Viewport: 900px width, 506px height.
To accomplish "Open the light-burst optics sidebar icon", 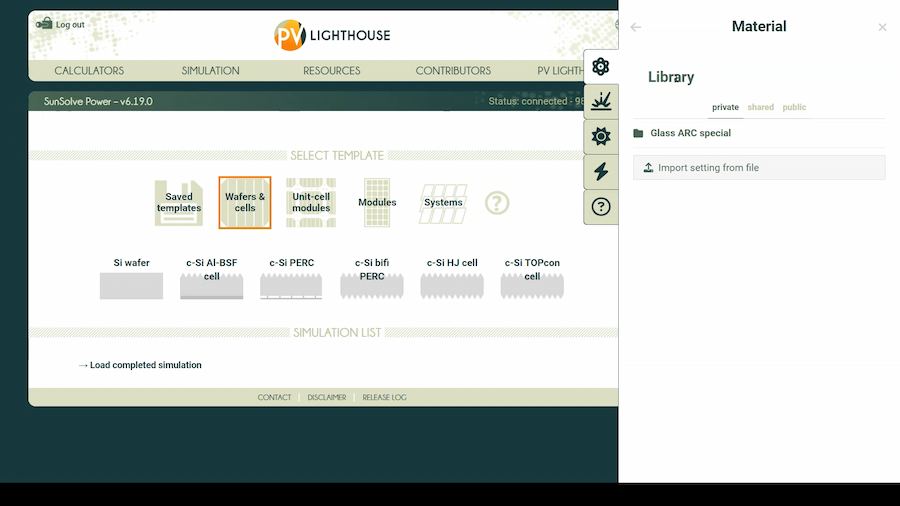I will pos(600,102).
